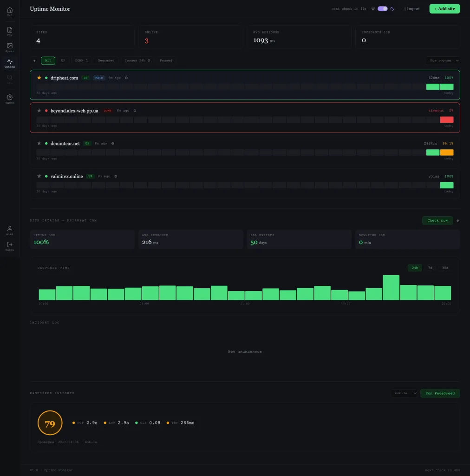This screenshot has width=470, height=476.
Task: Star valmirex.online as favorite
Action: click(x=39, y=176)
